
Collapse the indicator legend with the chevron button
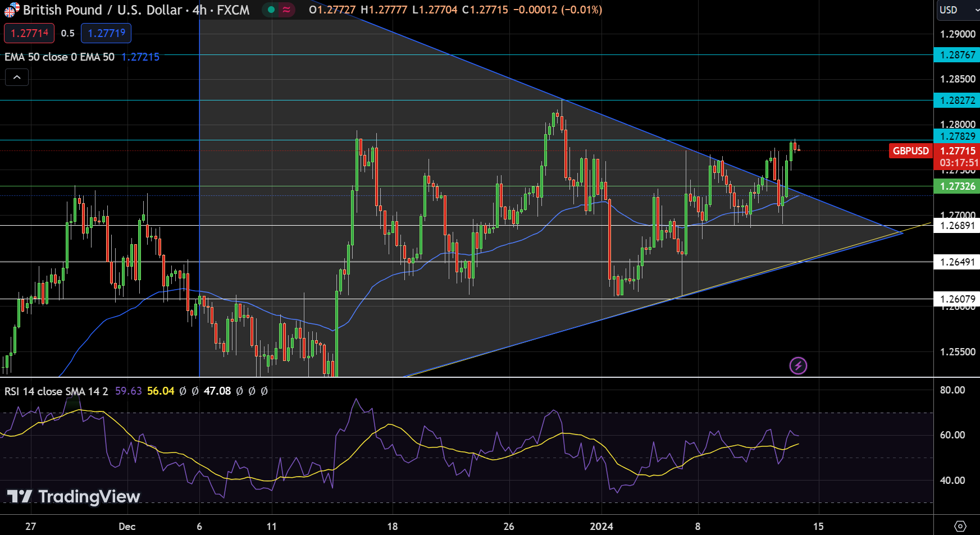[17, 77]
